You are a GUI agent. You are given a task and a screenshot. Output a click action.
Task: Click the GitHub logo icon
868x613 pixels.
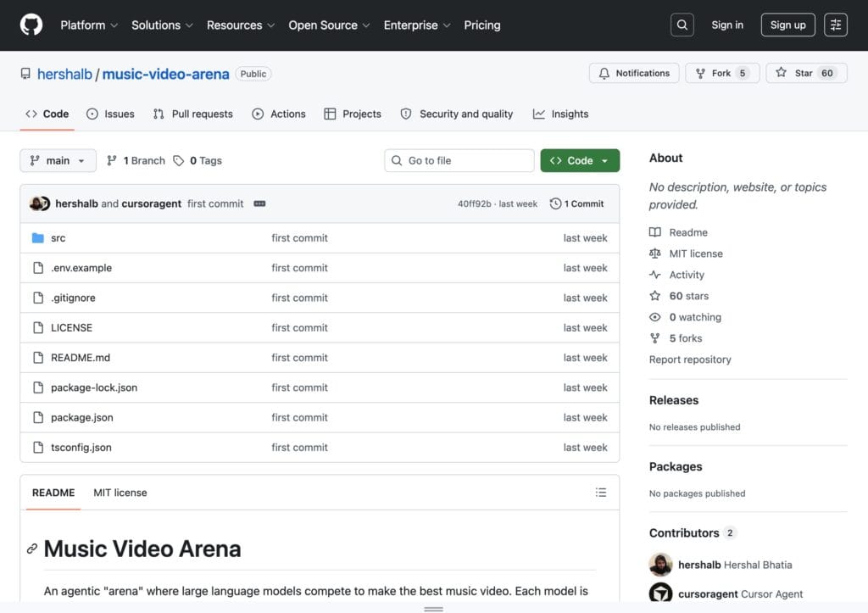pos(31,25)
